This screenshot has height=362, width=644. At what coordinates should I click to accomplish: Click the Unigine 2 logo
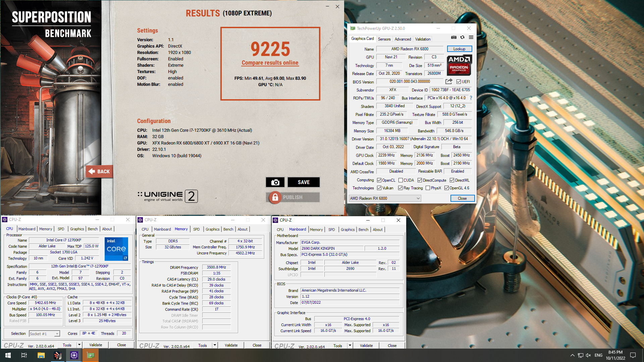tap(168, 196)
